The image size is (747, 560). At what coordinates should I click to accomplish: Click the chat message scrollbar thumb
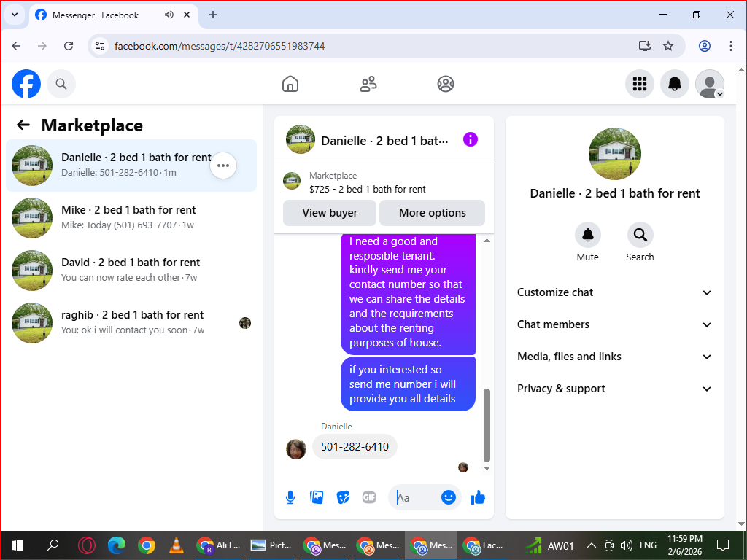click(x=487, y=425)
